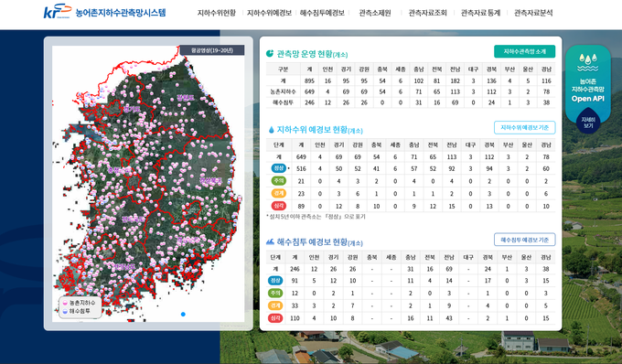Click the pie chart icon beside 관측망 운영 현황
Image resolution: width=622 pixels, height=364 pixels.
[270, 54]
